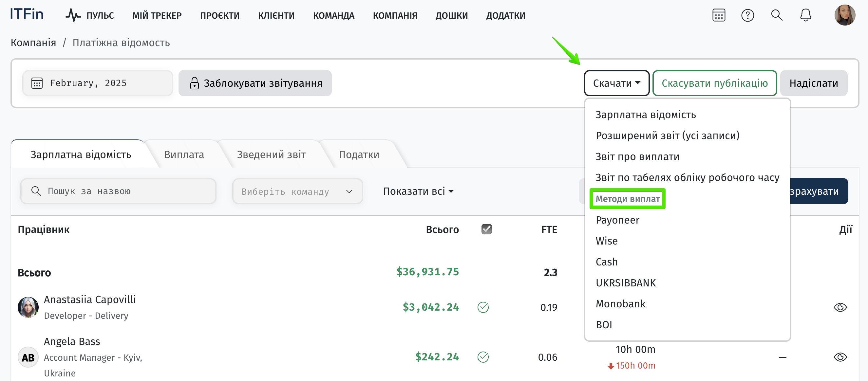868x381 pixels.
Task: Click Angela Bass name
Action: tap(72, 341)
